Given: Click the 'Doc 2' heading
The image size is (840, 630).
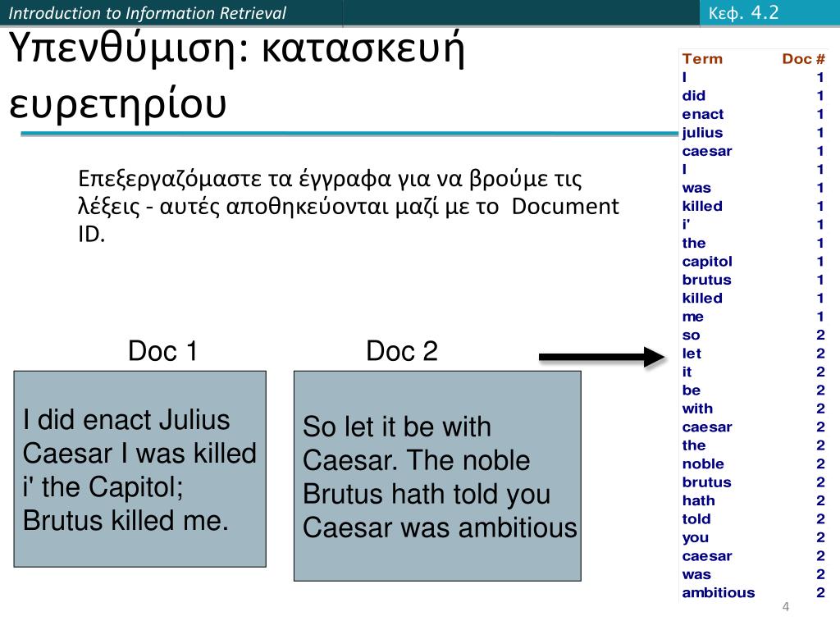Looking at the screenshot, I should point(402,351).
